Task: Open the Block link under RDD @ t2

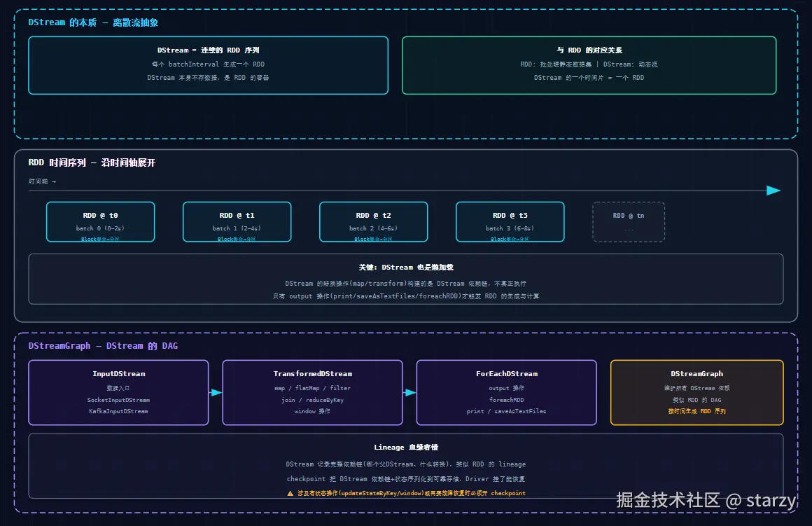Action: click(x=374, y=239)
